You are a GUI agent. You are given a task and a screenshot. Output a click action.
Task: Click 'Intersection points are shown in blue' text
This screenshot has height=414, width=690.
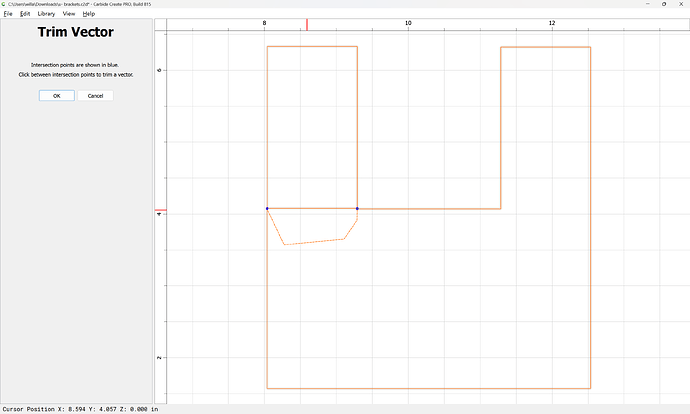[x=75, y=65]
